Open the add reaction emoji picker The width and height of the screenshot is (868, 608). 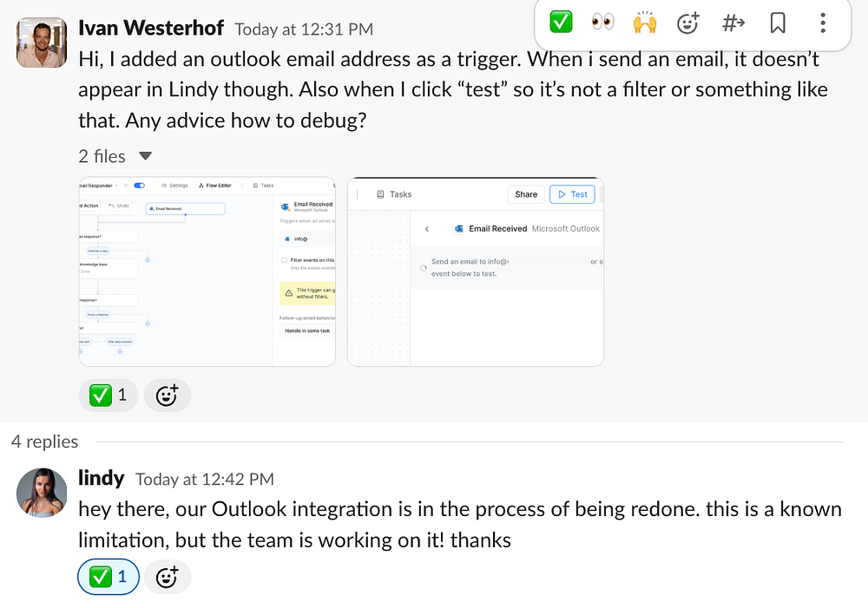click(687, 23)
